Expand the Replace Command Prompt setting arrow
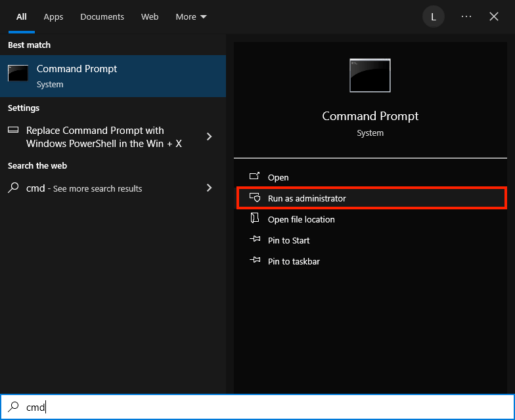Screen dimensions: 515x420 [x=209, y=136]
